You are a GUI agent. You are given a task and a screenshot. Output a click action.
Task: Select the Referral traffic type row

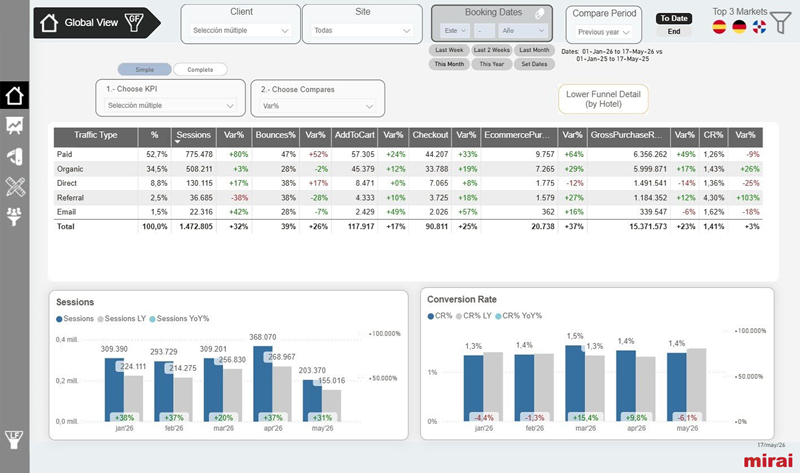pos(408,197)
